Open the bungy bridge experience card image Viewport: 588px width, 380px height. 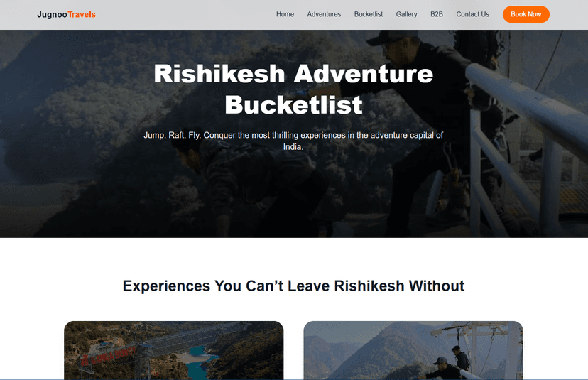point(173,350)
